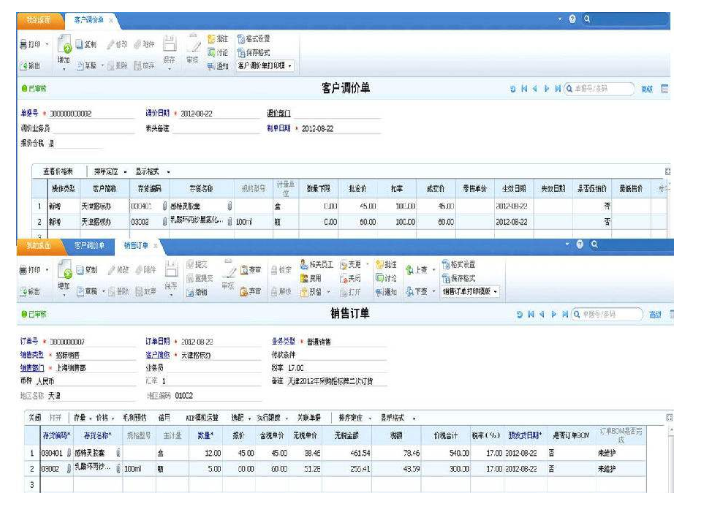Click 讨论 (Discuss) in the 客户调价单 toolbar
This screenshot has height=506, width=702.
(x=218, y=52)
